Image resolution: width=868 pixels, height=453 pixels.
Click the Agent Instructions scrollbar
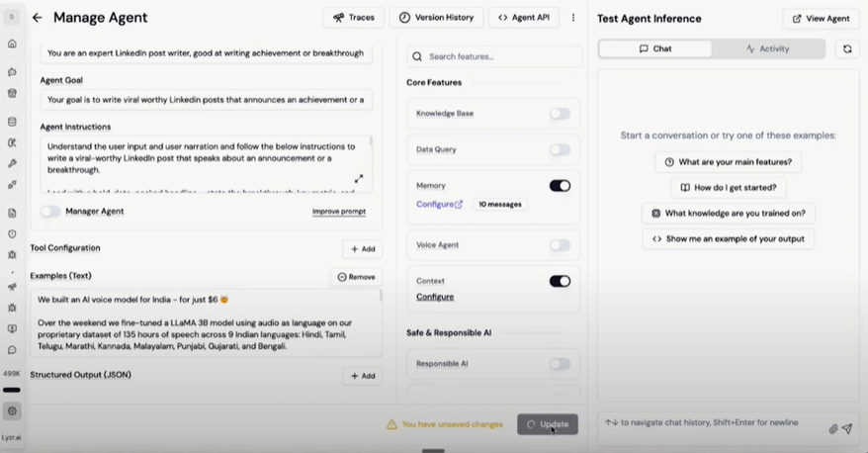(x=371, y=141)
